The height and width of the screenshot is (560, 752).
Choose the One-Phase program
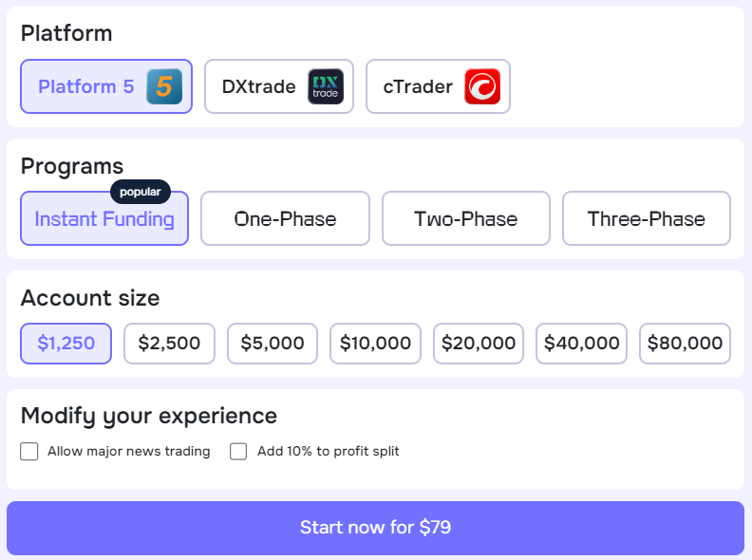(x=285, y=219)
